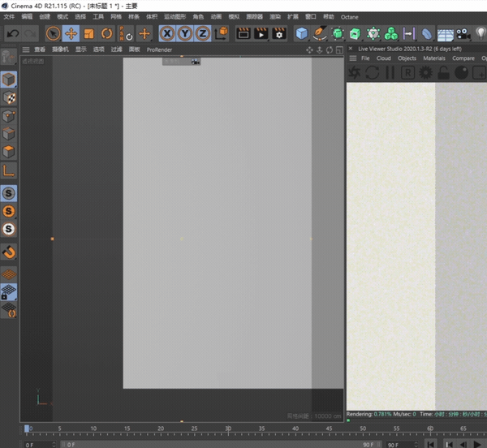
Task: Pause the Live Viewer render
Action: coord(390,73)
